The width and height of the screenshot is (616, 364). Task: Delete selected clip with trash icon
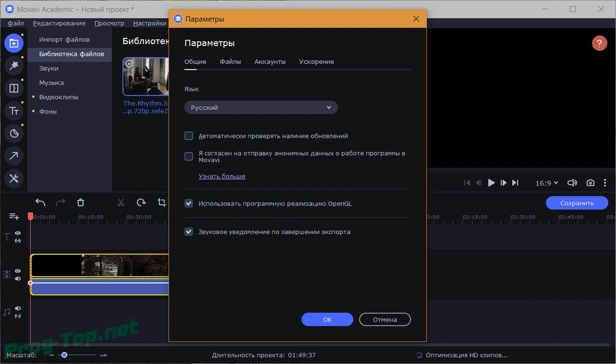(x=81, y=203)
